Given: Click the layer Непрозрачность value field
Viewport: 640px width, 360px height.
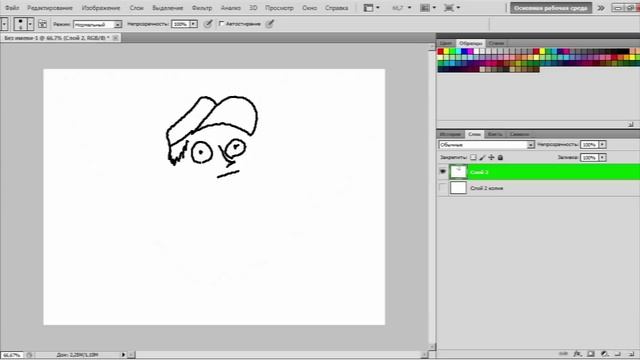Looking at the screenshot, I should (x=589, y=144).
